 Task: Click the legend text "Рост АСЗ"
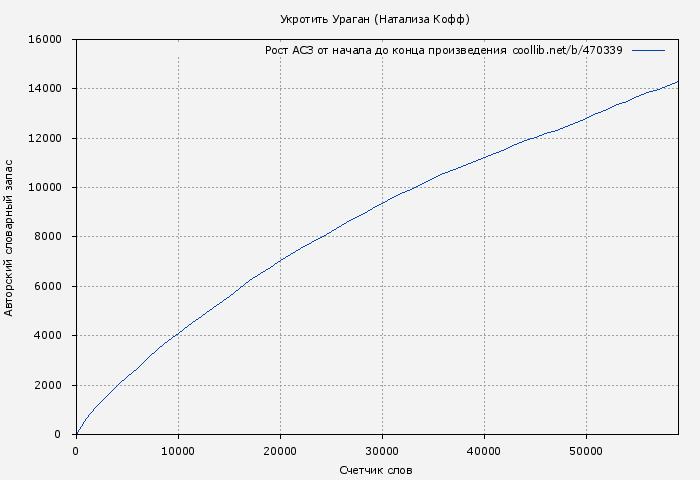coord(289,50)
